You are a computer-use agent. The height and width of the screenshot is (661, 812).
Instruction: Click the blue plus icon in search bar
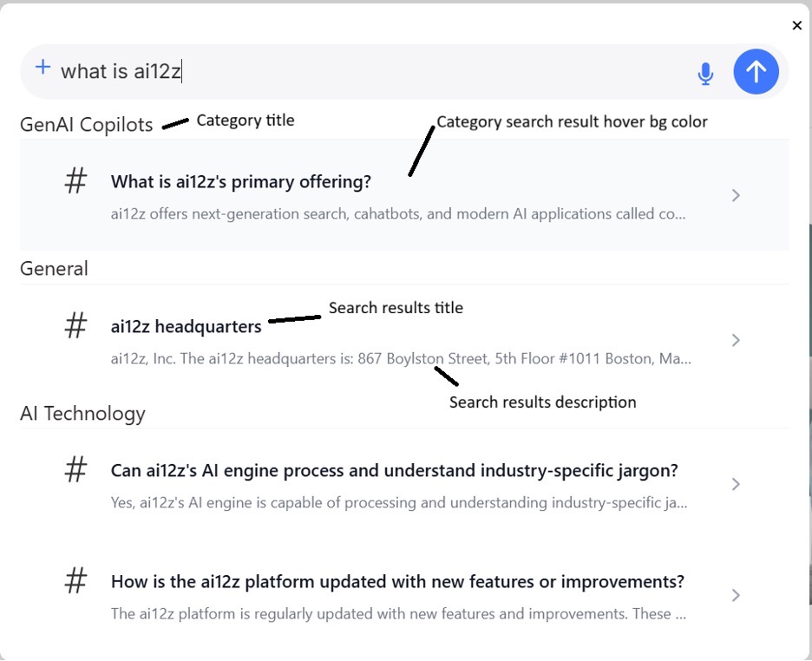[x=43, y=68]
